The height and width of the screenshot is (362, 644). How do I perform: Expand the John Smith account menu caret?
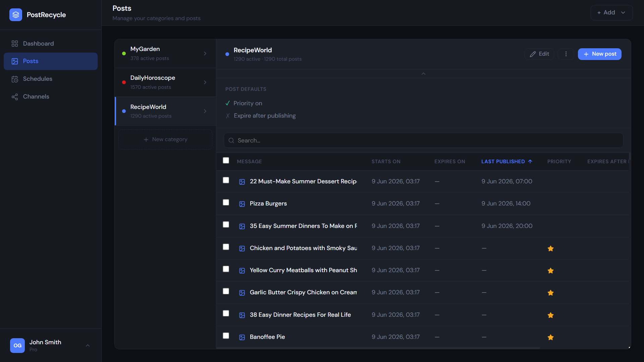click(88, 346)
